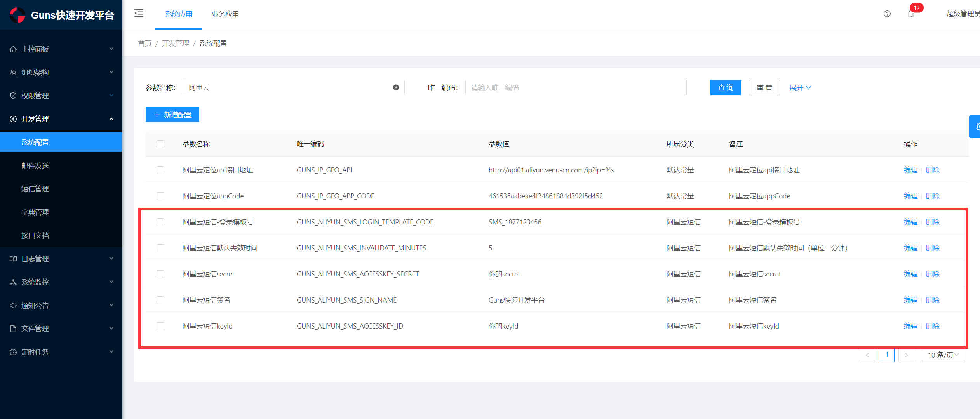Tick checkbox for 阿里云短信-登录模板号 row
The width and height of the screenshot is (980, 419).
point(160,222)
